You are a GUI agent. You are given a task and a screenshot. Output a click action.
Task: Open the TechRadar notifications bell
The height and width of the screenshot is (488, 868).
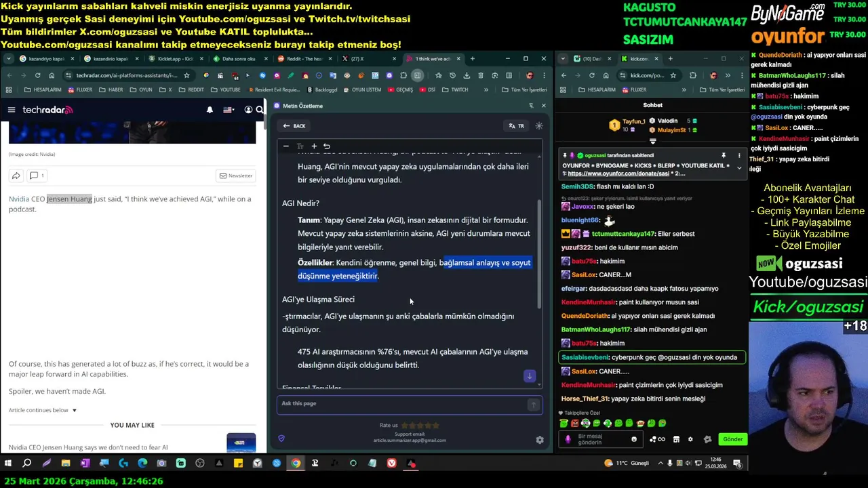[x=210, y=110]
